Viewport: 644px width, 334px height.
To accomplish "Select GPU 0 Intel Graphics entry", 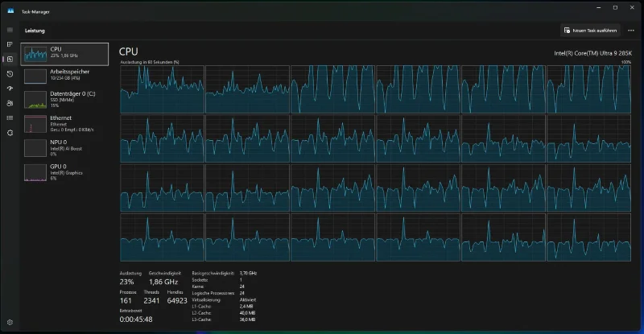I will click(x=64, y=172).
